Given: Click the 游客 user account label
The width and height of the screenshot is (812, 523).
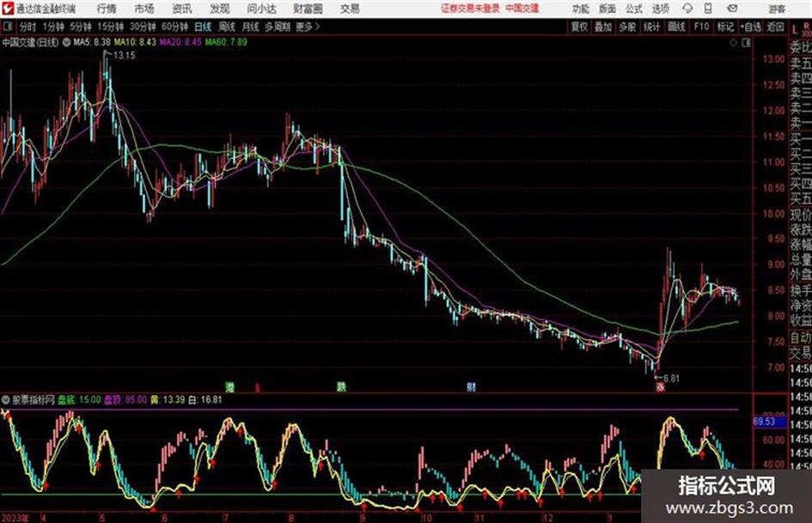Looking at the screenshot, I should click(776, 9).
